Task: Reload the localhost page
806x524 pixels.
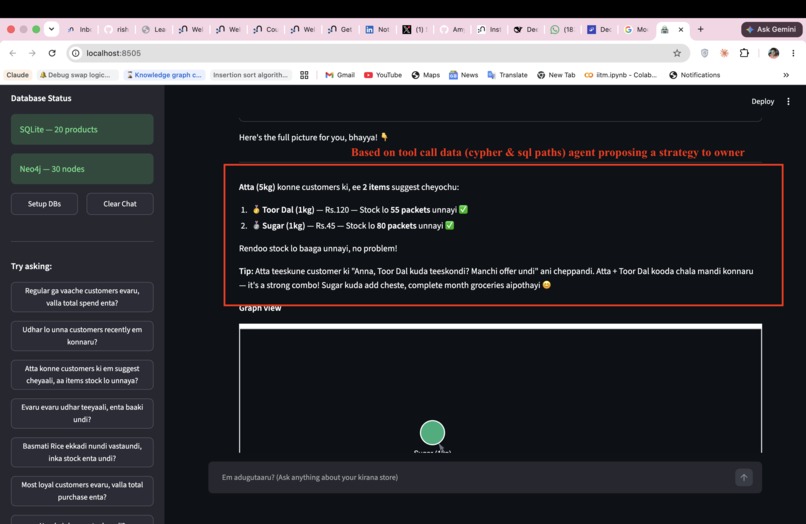Action: [x=52, y=53]
